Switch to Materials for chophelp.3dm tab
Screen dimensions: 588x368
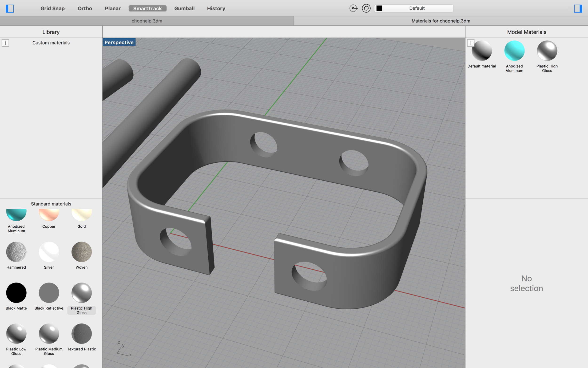pos(441,21)
